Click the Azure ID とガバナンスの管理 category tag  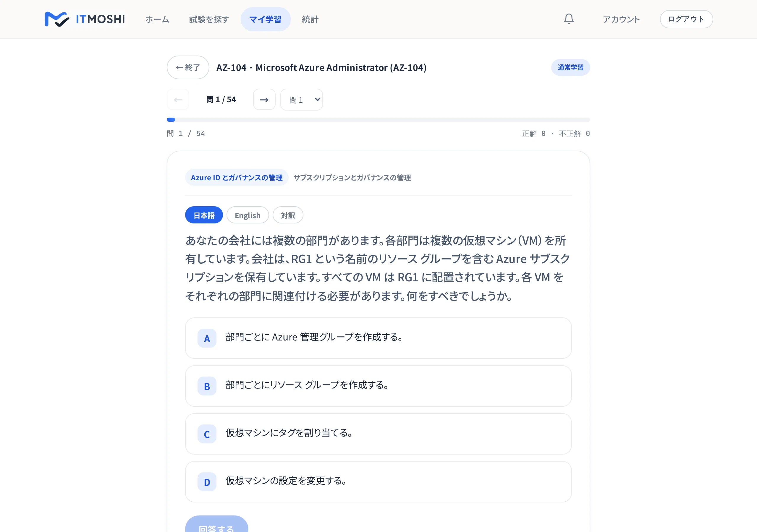click(x=237, y=178)
